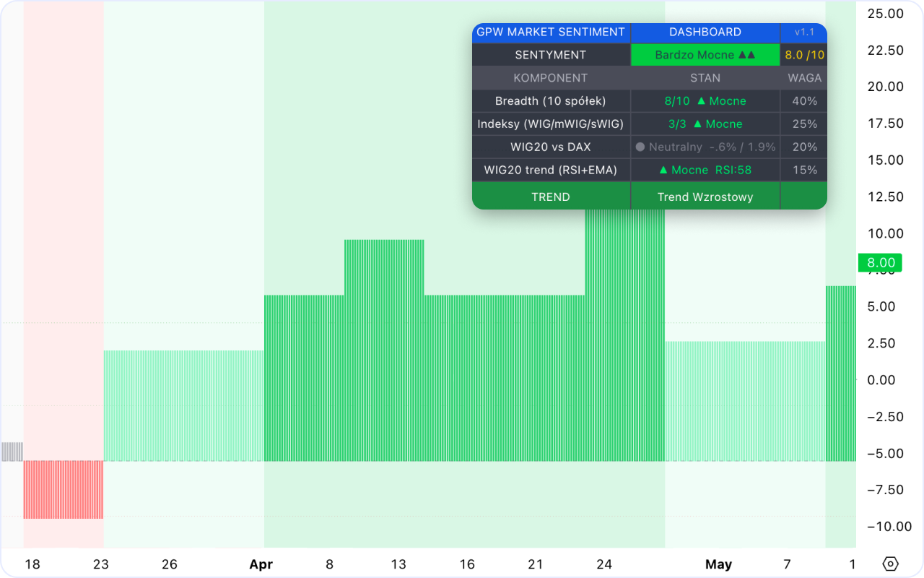Click the 0.00 level on price scale
The height and width of the screenshot is (578, 924).
885,380
